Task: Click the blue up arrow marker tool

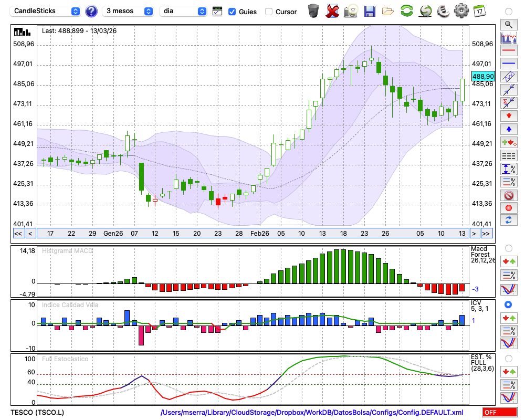Action: [508, 129]
